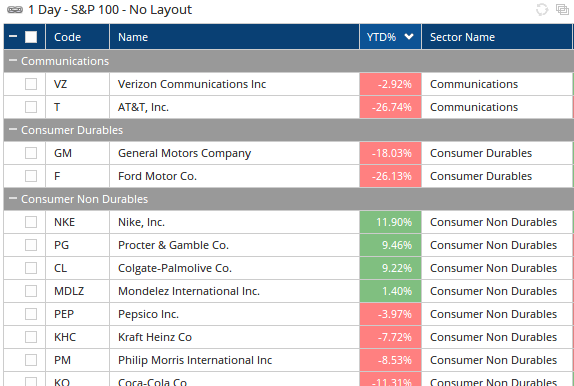The height and width of the screenshot is (386, 574).
Task: Open the detach window icon
Action: pos(562,10)
